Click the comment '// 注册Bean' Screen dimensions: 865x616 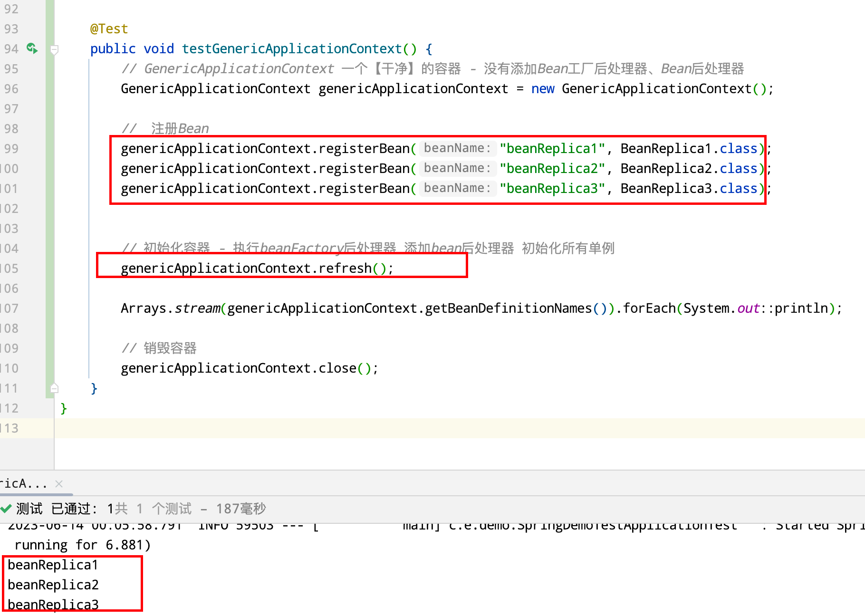pyautogui.click(x=165, y=129)
